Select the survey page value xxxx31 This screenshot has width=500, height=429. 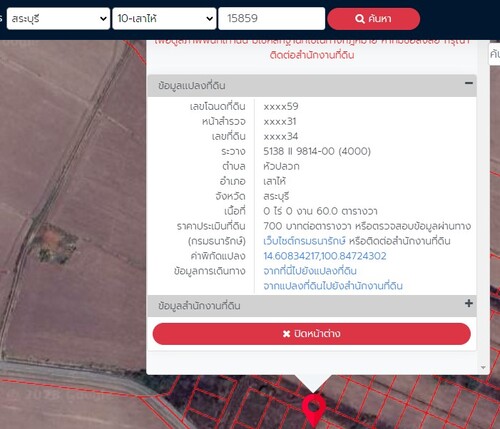280,121
